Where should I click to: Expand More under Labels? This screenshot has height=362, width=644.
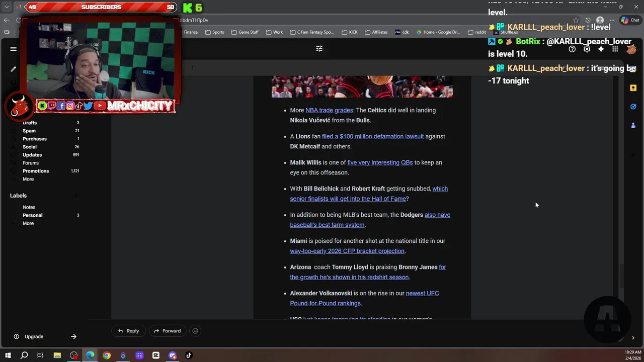tap(28, 223)
